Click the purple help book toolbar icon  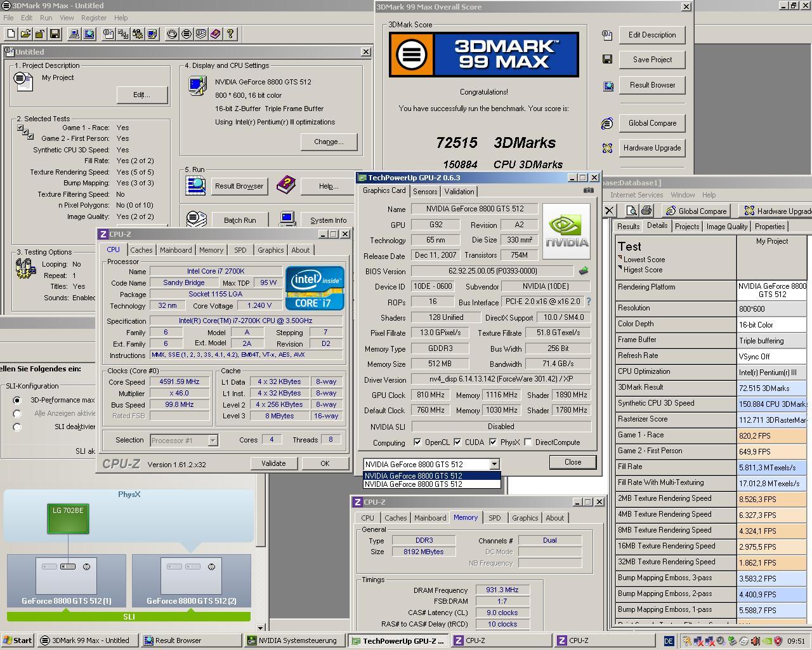click(215, 34)
